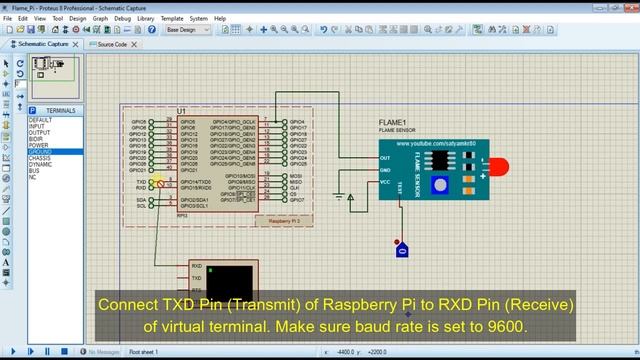The image size is (640, 360).
Task: Switch to the Schematic Capture tab
Action: click(x=43, y=44)
